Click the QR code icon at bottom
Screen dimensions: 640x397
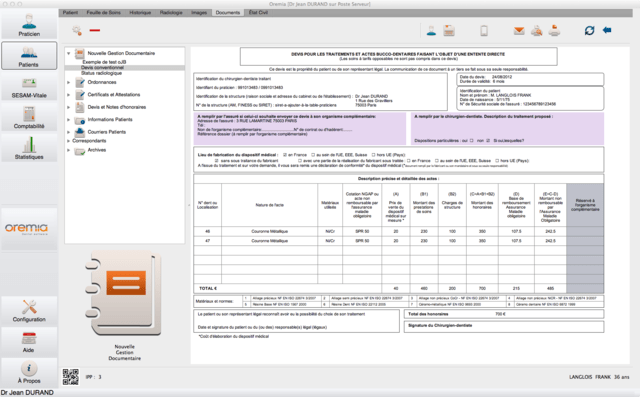(x=71, y=377)
